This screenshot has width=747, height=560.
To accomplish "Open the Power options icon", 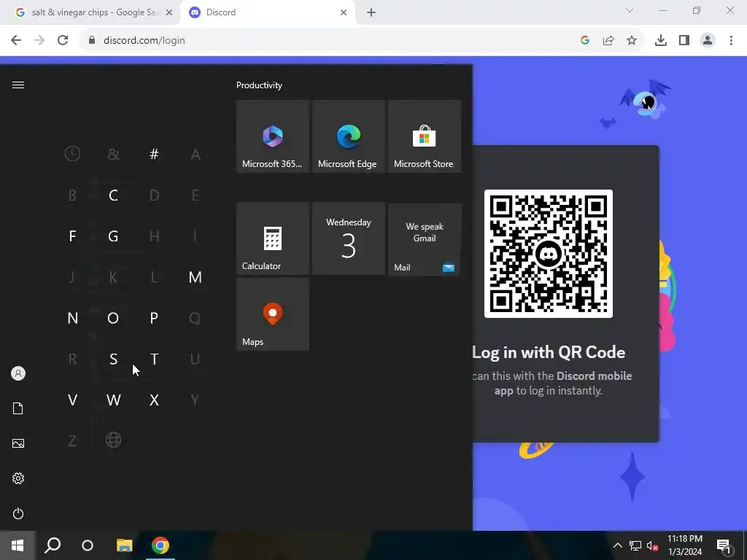I will coord(18,513).
